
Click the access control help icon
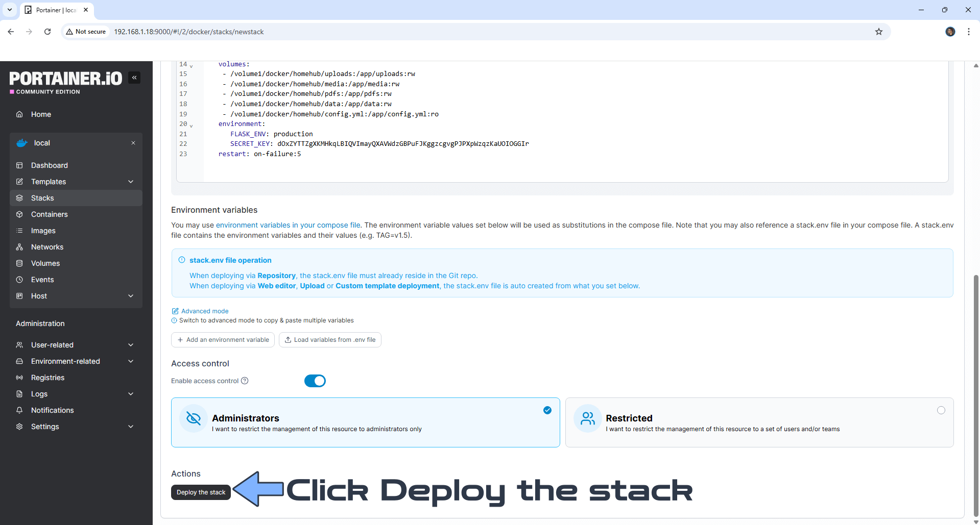tap(245, 381)
